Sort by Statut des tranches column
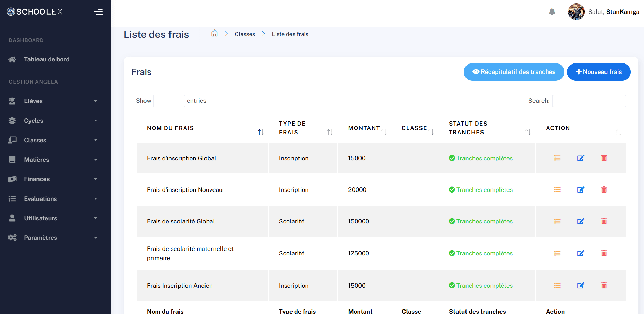This screenshot has width=644, height=314. [487, 128]
